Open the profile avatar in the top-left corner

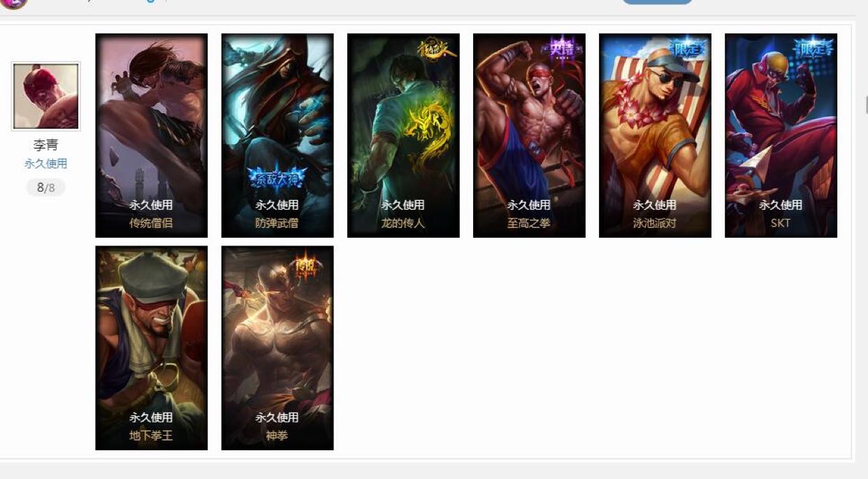14,3
